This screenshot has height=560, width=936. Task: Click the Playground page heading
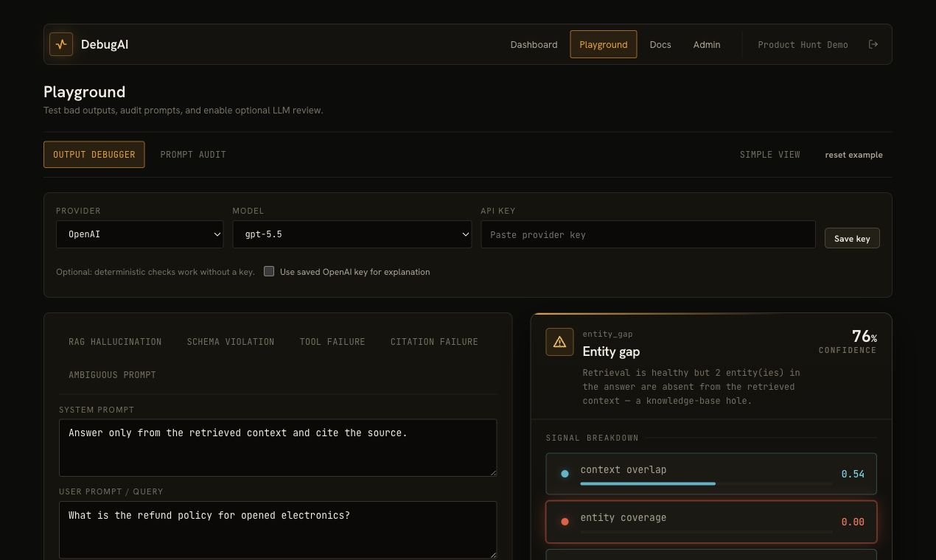[x=84, y=92]
